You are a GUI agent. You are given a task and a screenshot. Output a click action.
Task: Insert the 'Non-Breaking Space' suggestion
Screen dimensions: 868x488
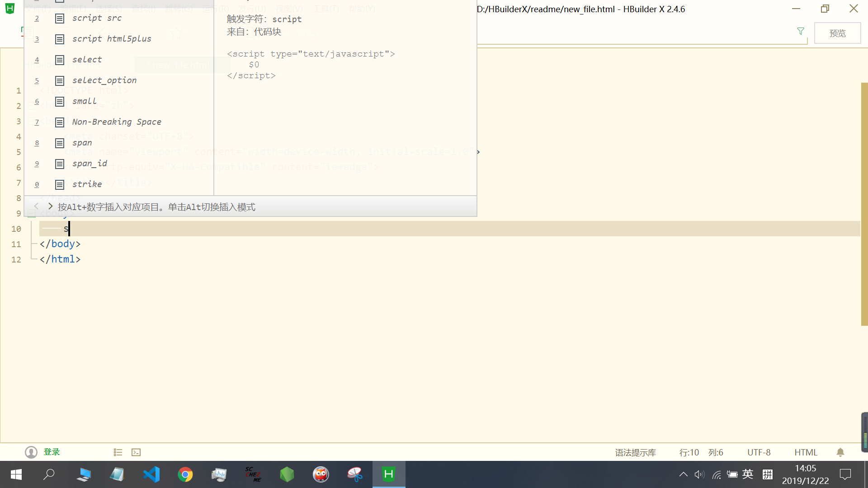(x=119, y=122)
